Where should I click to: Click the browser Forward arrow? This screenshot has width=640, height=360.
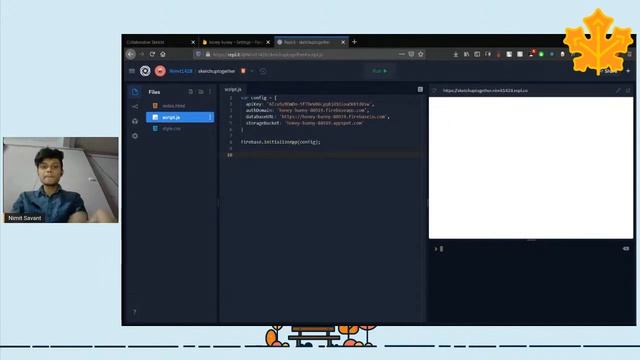coord(142,54)
